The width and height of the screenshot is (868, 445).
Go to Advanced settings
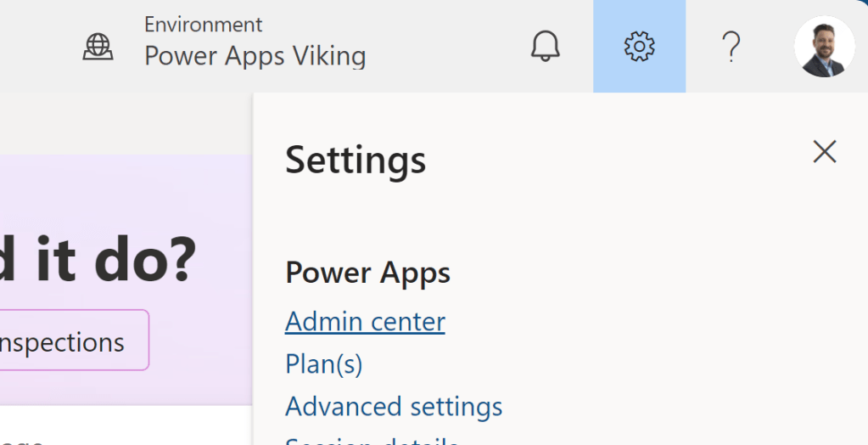(x=394, y=407)
